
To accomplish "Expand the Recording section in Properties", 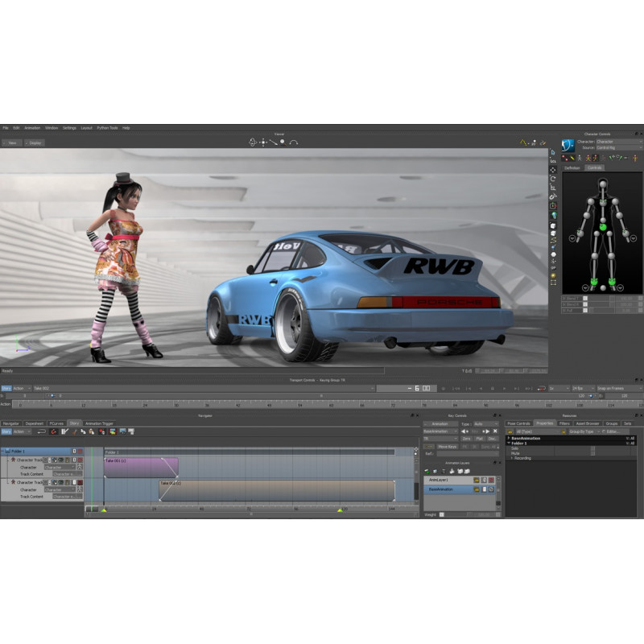I will (x=512, y=458).
